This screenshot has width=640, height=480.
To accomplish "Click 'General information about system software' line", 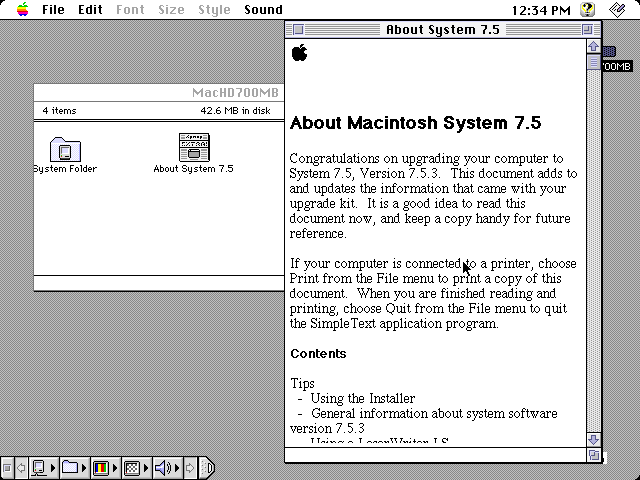I will click(434, 413).
